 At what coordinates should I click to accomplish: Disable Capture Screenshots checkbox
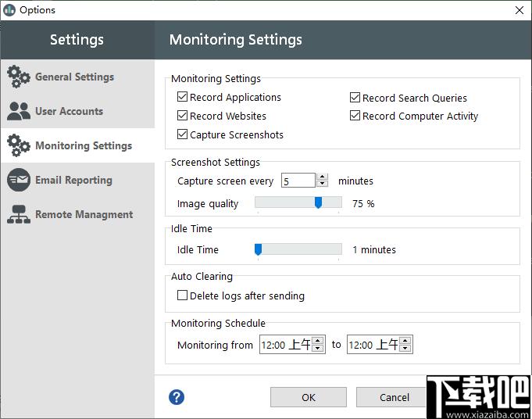182,134
